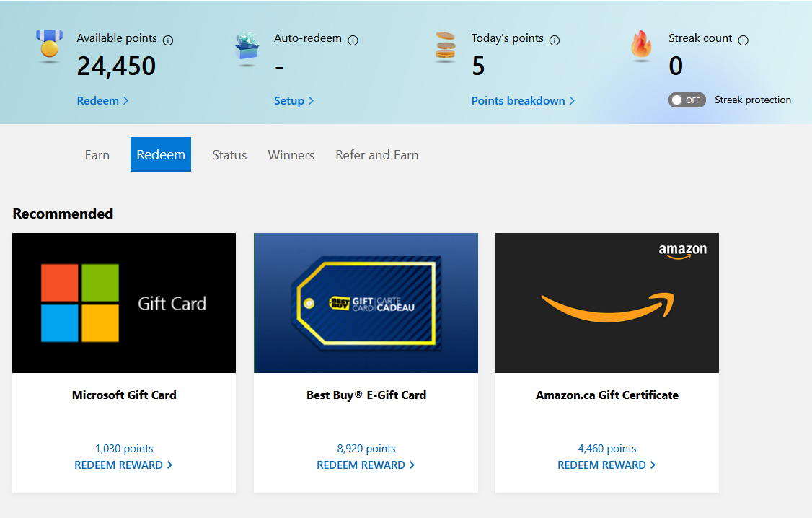Click the 1,030 points text
Viewport: 812px width, 518px height.
(124, 449)
